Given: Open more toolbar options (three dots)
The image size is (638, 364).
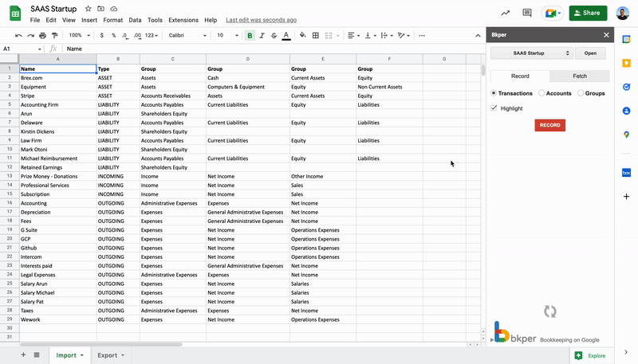Looking at the screenshot, I should [422, 36].
